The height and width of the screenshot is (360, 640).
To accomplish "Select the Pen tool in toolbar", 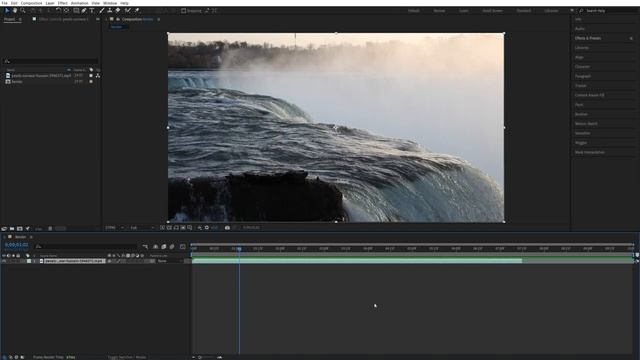I will [84, 11].
